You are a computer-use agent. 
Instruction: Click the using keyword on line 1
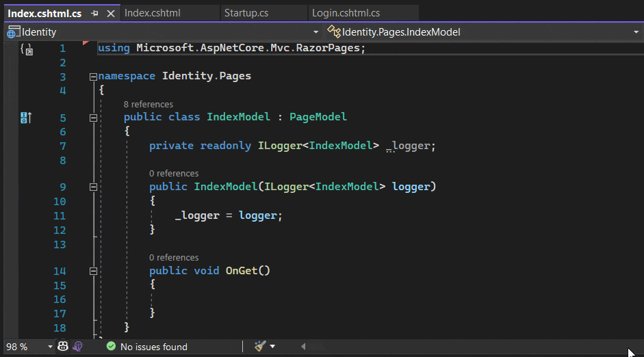(x=114, y=48)
